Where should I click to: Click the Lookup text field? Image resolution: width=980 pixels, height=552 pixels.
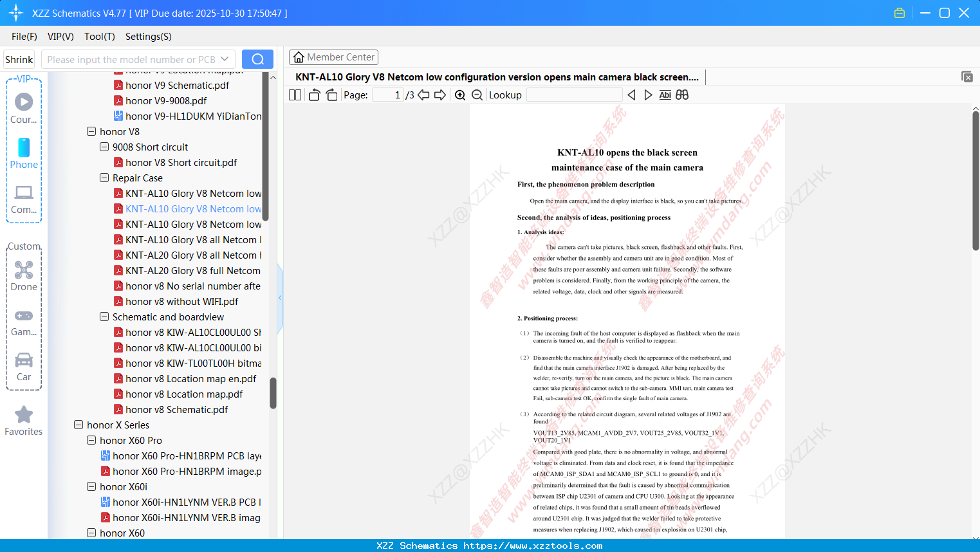point(575,95)
